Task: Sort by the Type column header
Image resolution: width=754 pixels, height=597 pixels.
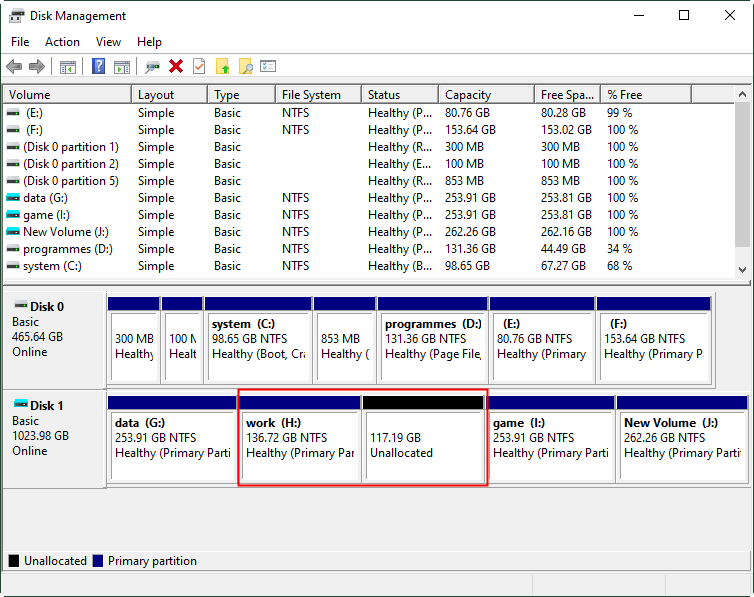Action: pos(242,95)
